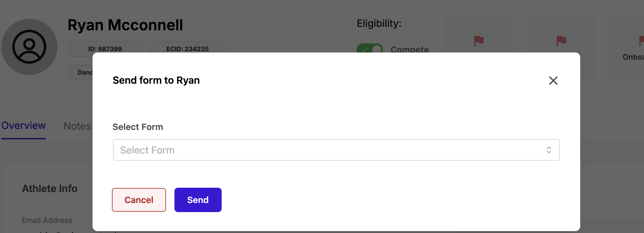Screen dimensions: 644x233
Task: Click the up-down chevron in Select Form
Action: coord(549,150)
